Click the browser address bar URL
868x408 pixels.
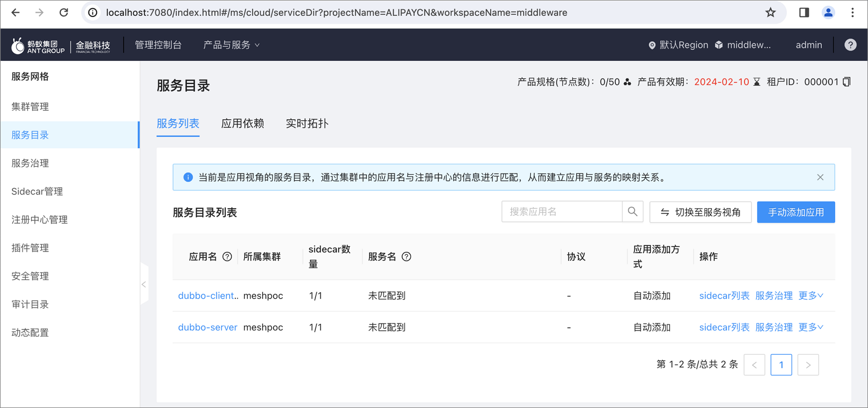(x=336, y=12)
